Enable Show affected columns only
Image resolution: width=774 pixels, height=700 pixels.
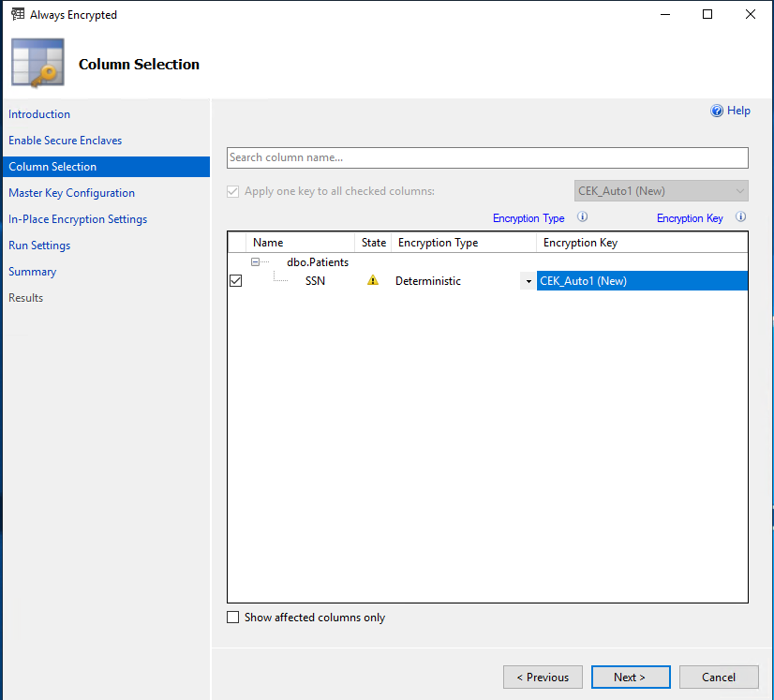232,617
